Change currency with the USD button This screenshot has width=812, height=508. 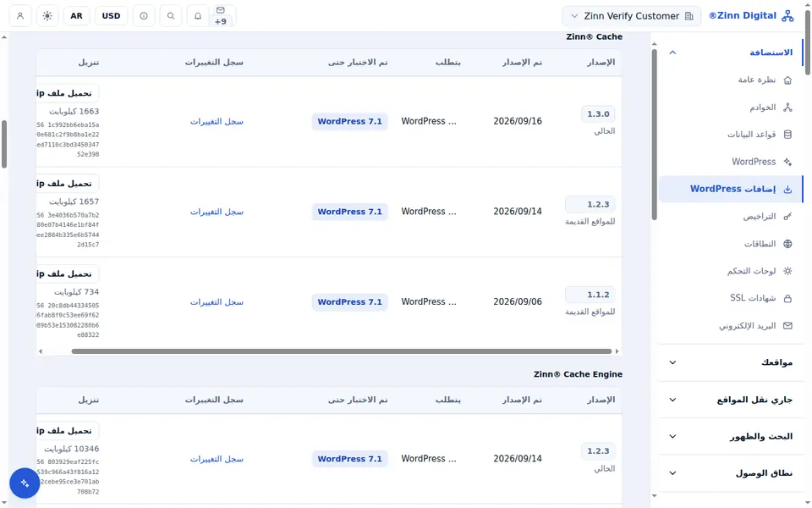(x=112, y=16)
